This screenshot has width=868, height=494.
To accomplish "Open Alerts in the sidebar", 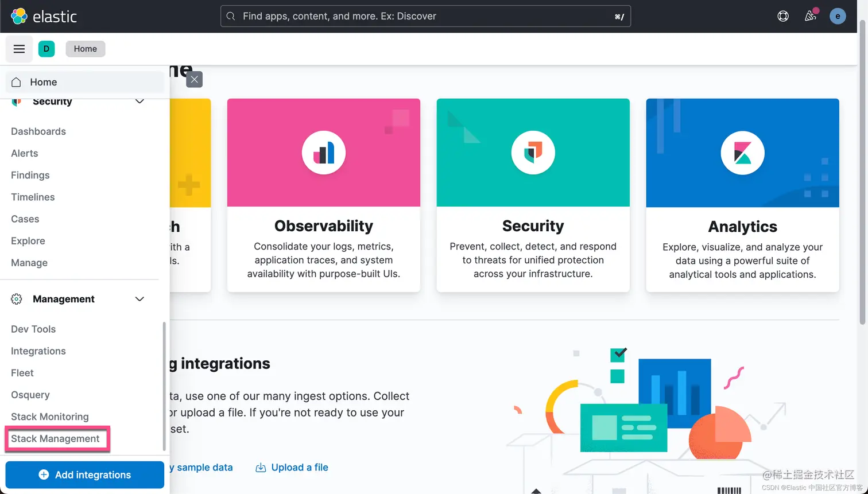I will pos(25,153).
